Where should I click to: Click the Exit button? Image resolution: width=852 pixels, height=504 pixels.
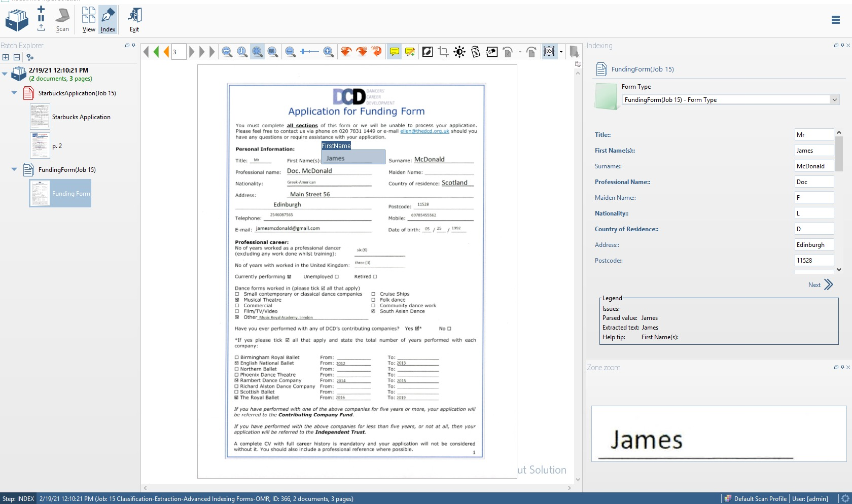(134, 21)
